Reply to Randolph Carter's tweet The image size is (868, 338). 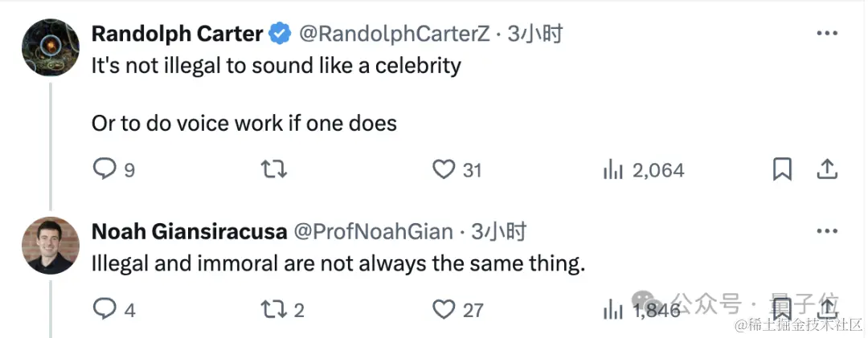105,169
